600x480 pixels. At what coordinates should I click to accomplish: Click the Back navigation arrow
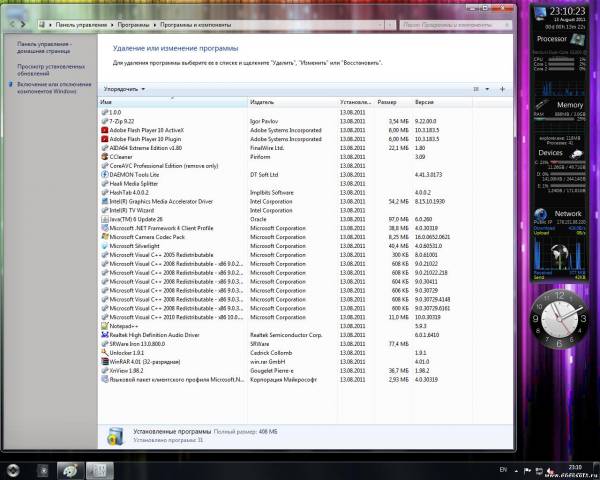pos(12,24)
